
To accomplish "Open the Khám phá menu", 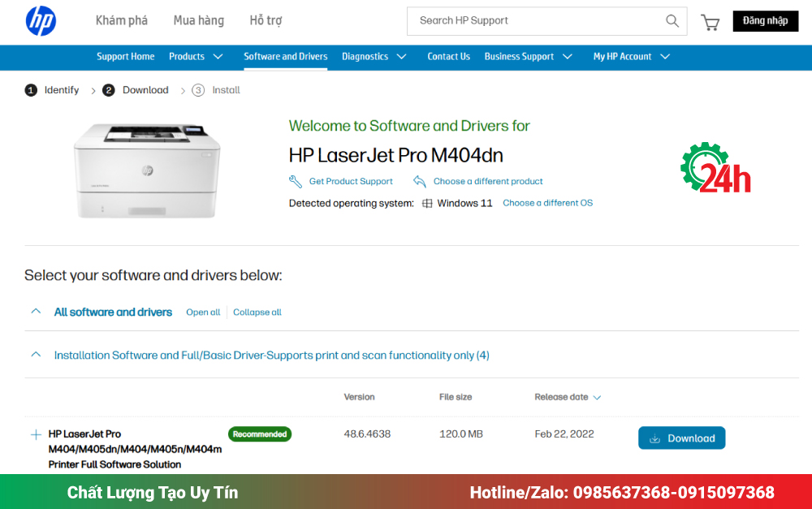I will 122,21.
